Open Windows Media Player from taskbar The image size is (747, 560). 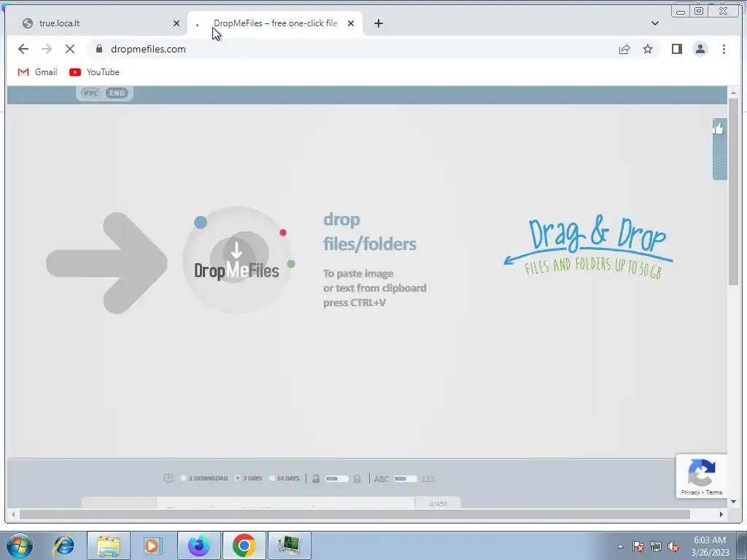click(x=152, y=545)
